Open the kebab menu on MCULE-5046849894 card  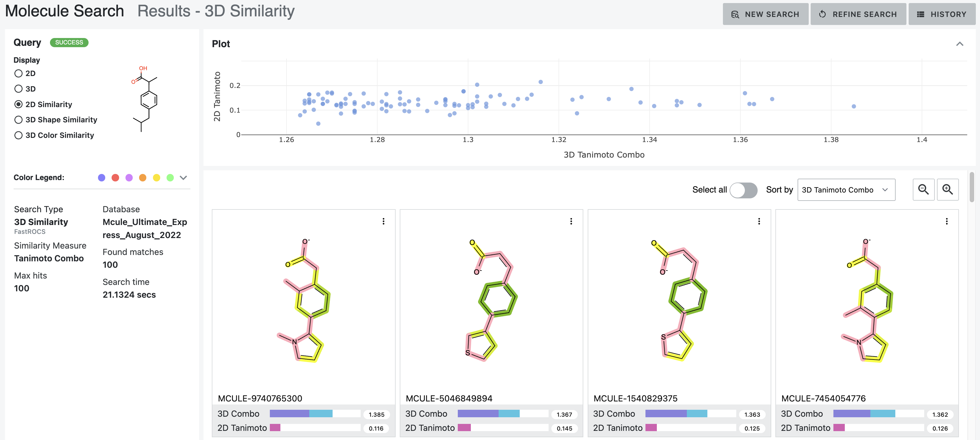point(571,221)
